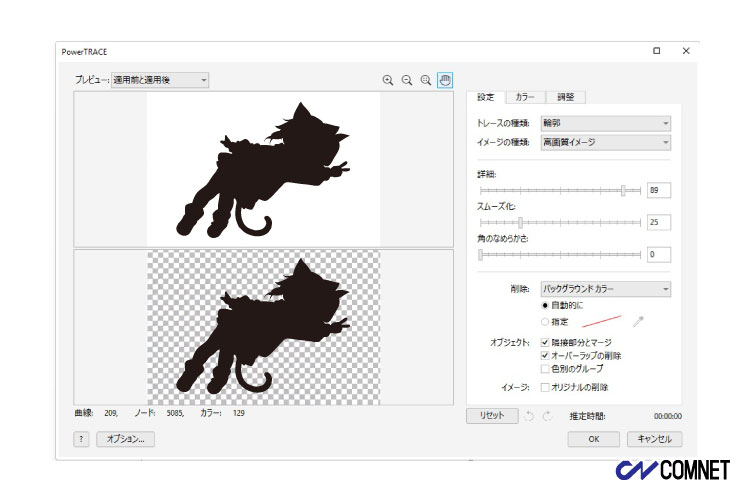This screenshot has width=750, height=500.
Task: Toggle オーバーラップの削除 checkbox
Action: click(x=545, y=356)
